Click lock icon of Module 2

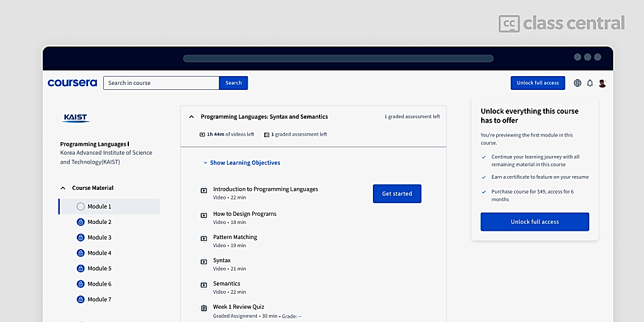coord(80,222)
